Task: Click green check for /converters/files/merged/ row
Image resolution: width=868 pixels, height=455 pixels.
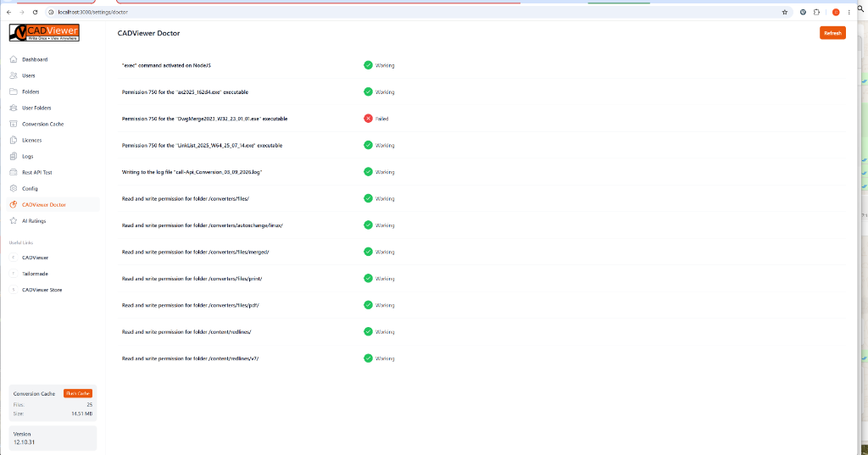Action: (368, 252)
